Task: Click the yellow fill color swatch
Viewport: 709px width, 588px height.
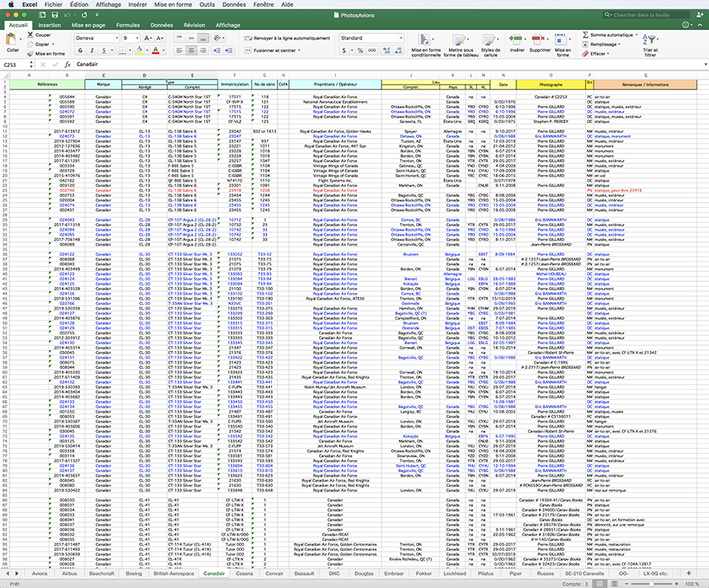Action: point(139,50)
